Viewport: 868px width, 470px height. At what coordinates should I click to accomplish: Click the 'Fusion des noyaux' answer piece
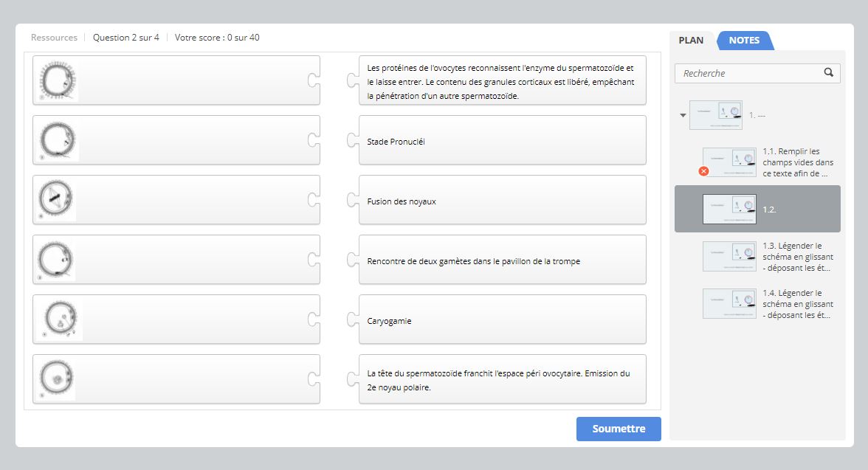(x=502, y=201)
